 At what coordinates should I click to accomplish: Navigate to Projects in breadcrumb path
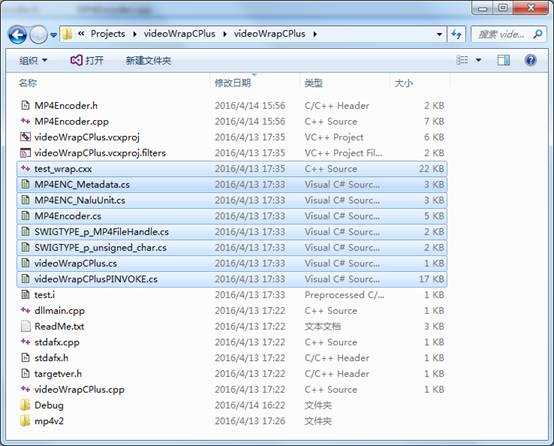coord(108,34)
